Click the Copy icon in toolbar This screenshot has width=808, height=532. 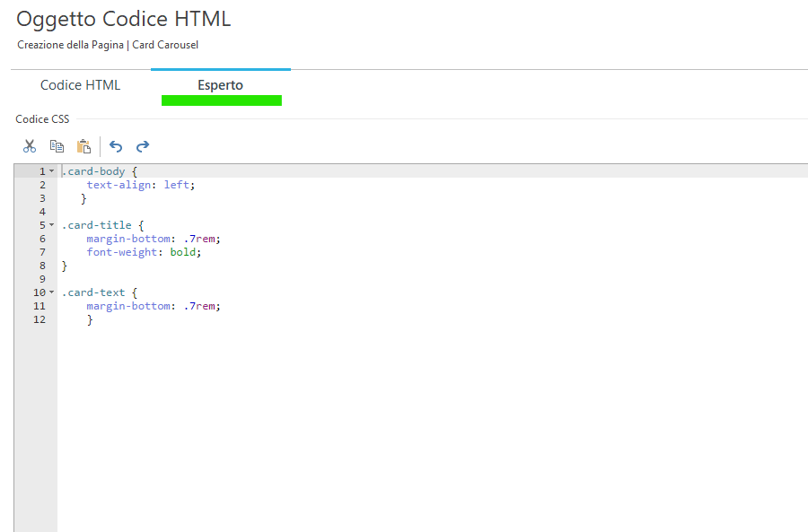coord(57,146)
